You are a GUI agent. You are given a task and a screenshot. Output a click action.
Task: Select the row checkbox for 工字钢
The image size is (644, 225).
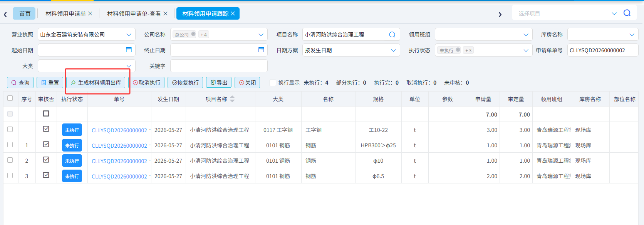pos(10,129)
